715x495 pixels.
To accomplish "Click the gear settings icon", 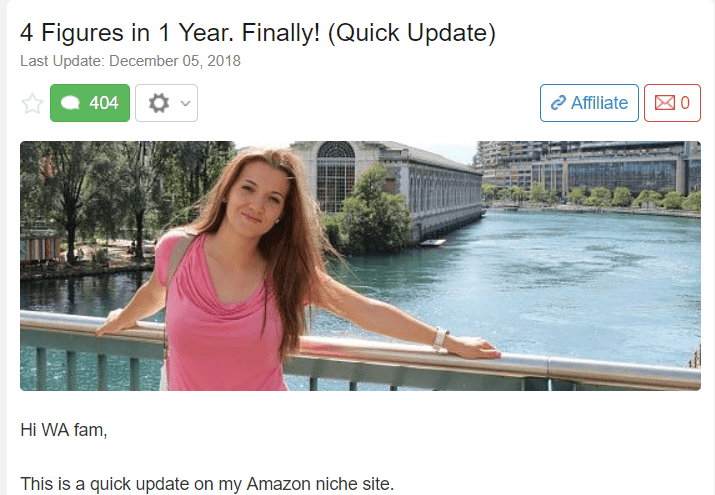I will click(x=159, y=103).
